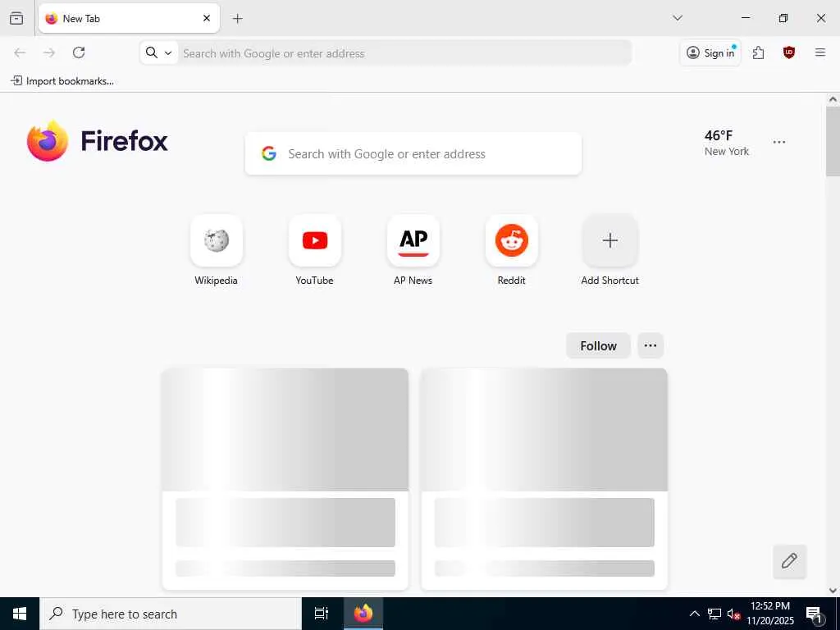Go forward one page
The width and height of the screenshot is (840, 630).
[49, 52]
